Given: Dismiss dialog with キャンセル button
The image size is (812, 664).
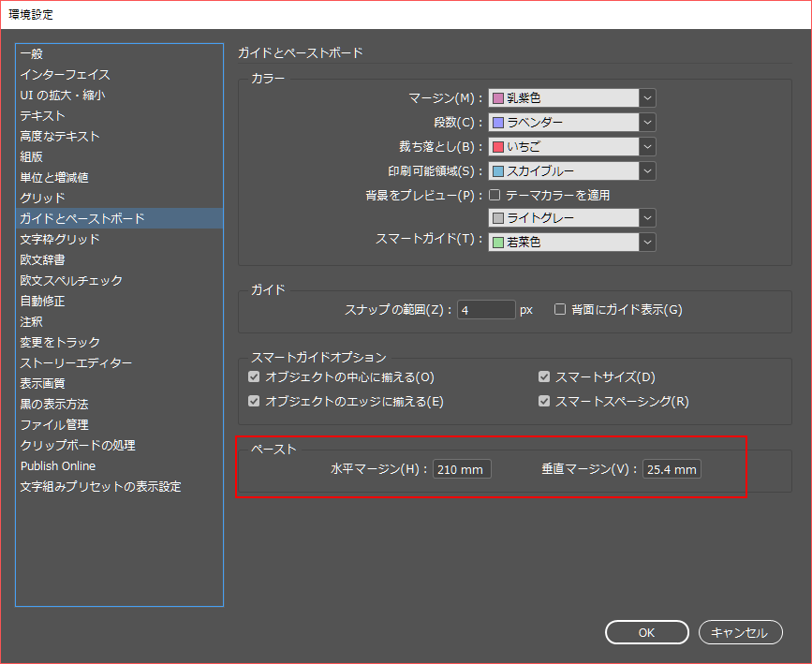Looking at the screenshot, I should [741, 632].
